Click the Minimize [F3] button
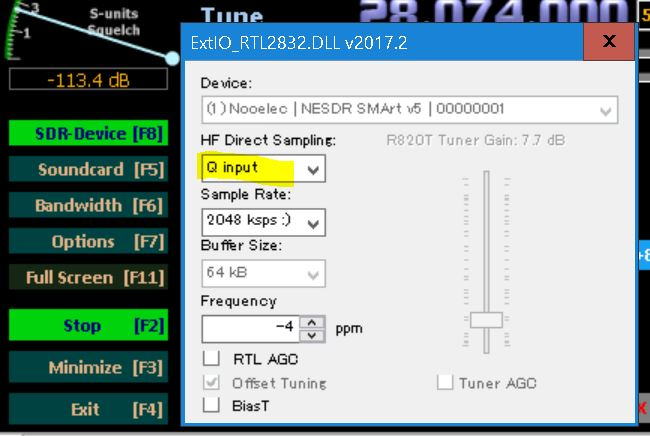The width and height of the screenshot is (650, 436). point(88,367)
